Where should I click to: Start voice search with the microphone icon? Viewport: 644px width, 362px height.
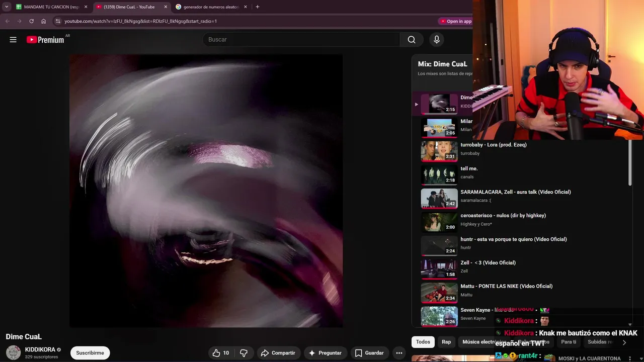tap(437, 40)
